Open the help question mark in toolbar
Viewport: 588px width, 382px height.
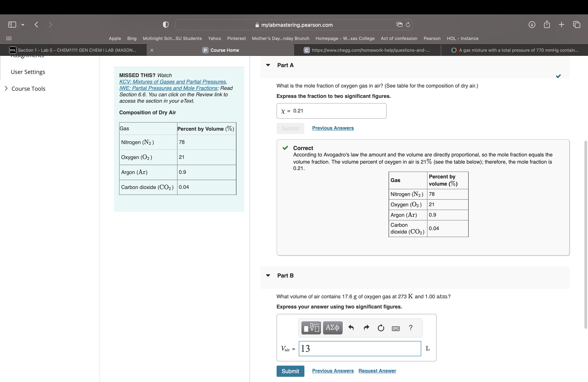[411, 328]
